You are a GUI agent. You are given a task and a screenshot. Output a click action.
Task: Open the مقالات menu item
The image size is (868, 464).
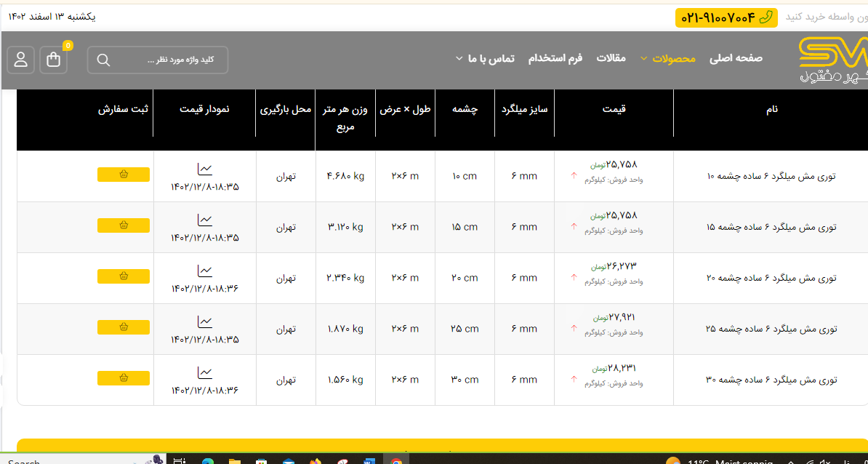(611, 58)
